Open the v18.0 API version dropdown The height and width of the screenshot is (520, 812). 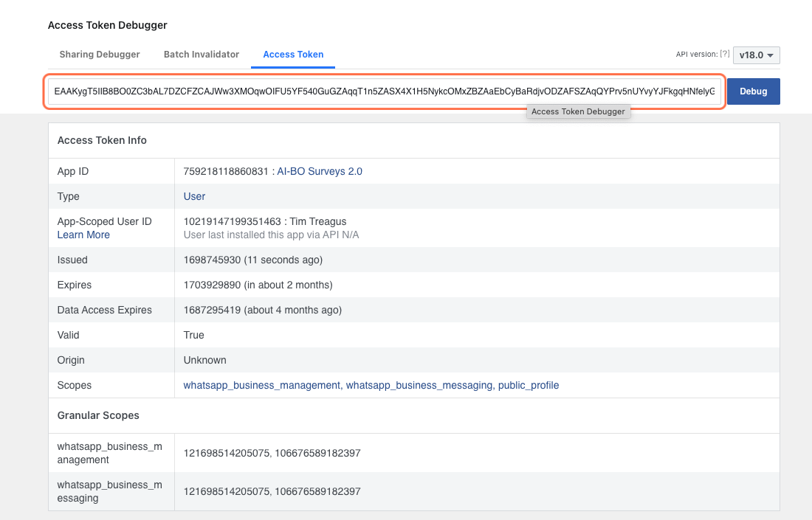point(755,55)
